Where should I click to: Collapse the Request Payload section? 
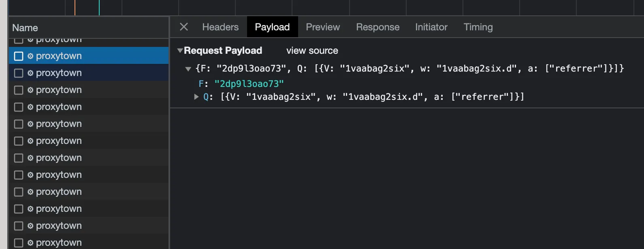click(x=180, y=51)
